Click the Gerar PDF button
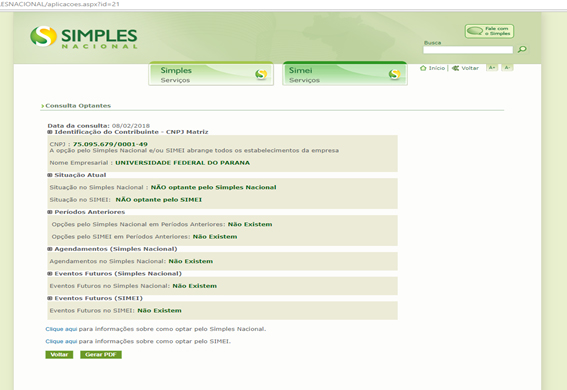 (x=101, y=355)
